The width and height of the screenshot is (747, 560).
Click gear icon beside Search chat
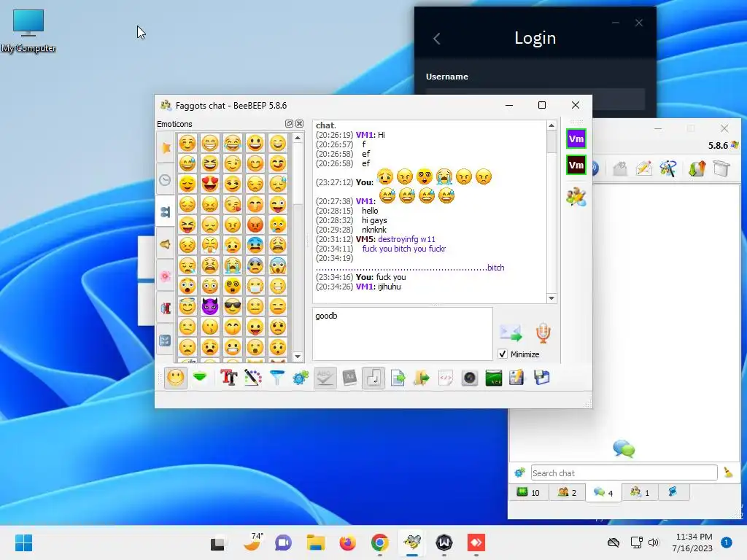519,472
